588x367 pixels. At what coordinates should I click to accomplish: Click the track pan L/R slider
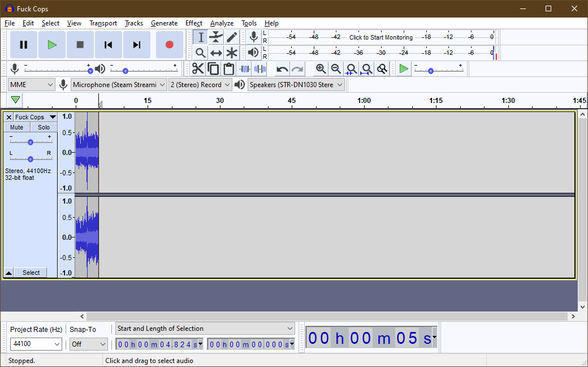coord(31,159)
